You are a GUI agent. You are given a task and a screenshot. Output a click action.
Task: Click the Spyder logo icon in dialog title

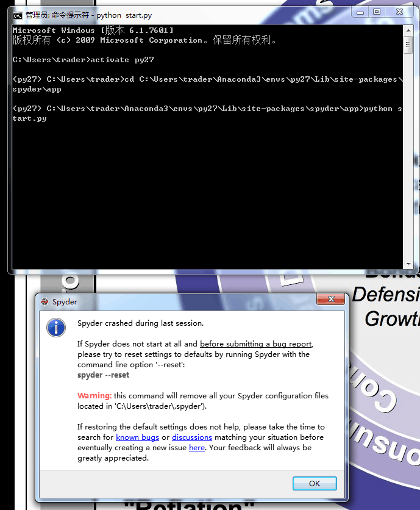(x=44, y=302)
